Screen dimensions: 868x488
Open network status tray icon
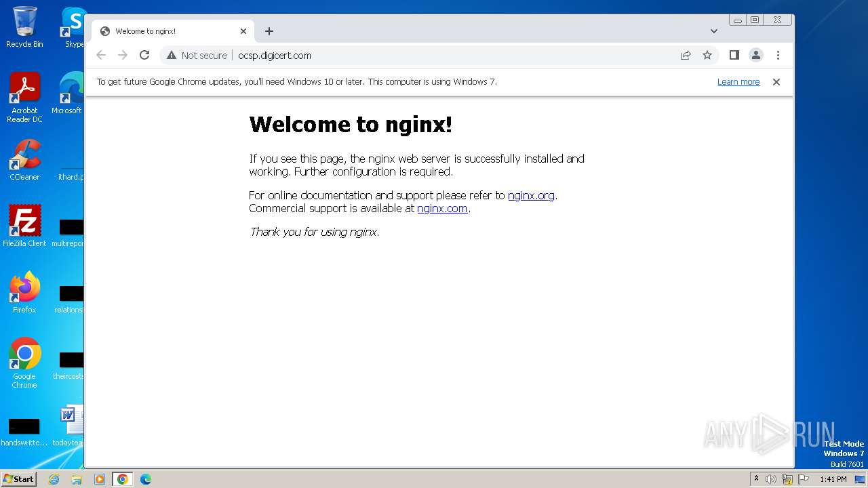(787, 479)
